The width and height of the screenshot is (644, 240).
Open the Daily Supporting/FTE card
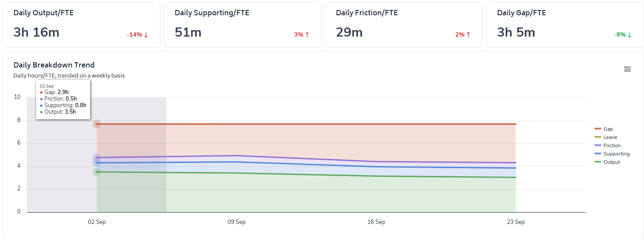242,25
